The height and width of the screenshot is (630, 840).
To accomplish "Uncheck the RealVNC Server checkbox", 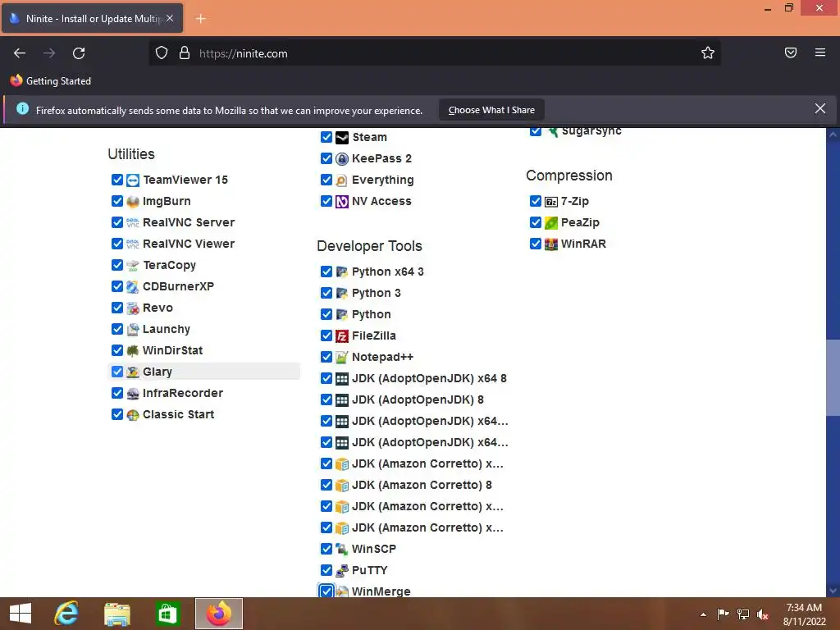I will [117, 222].
